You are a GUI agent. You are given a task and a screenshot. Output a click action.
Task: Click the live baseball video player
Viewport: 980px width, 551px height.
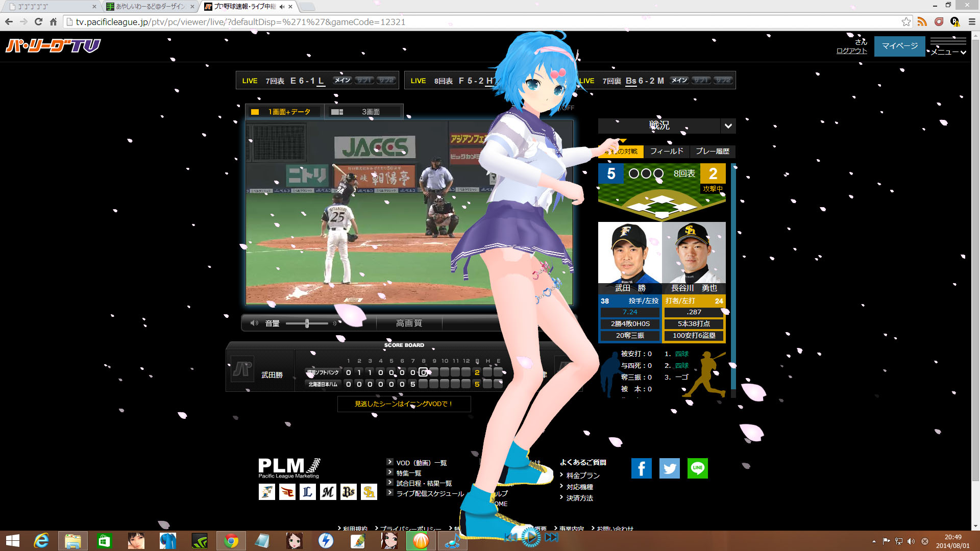tap(409, 212)
